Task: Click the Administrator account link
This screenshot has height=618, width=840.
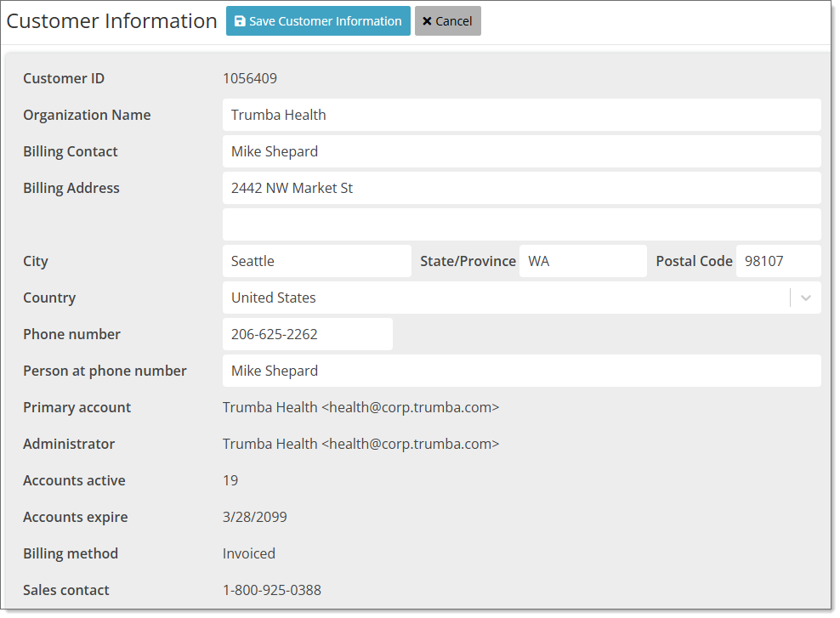Action: click(x=360, y=443)
